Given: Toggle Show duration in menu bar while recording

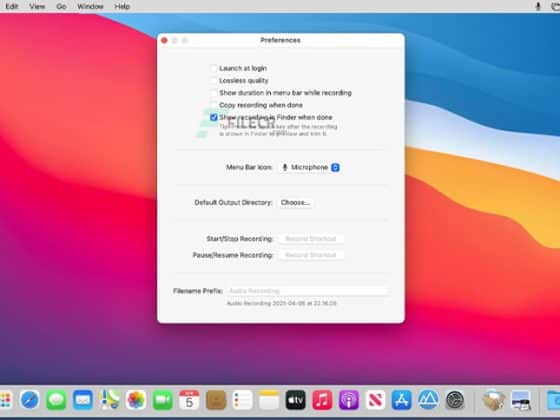Looking at the screenshot, I should point(214,93).
